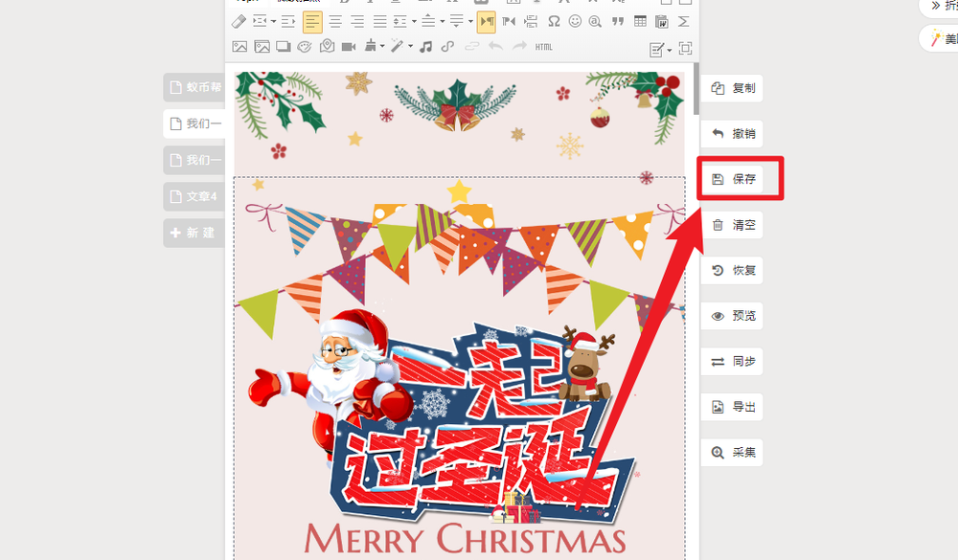The width and height of the screenshot is (958, 560).
Task: Insert a table
Action: click(x=640, y=22)
